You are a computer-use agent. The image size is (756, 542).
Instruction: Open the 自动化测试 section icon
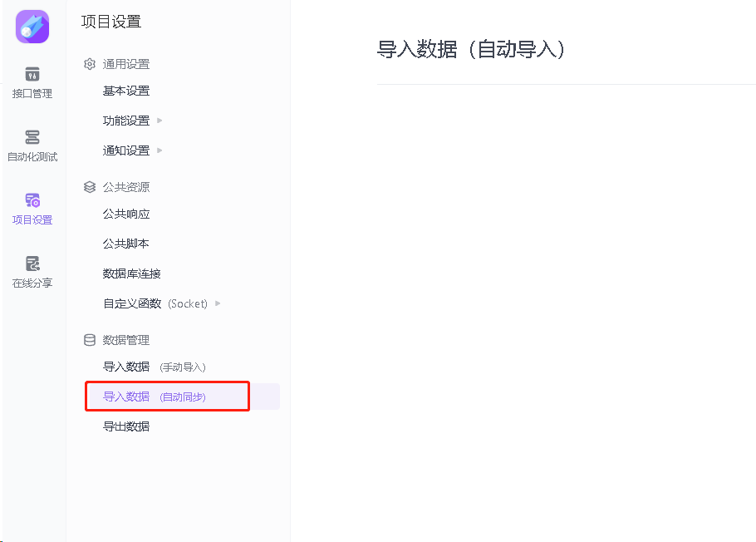[x=32, y=137]
